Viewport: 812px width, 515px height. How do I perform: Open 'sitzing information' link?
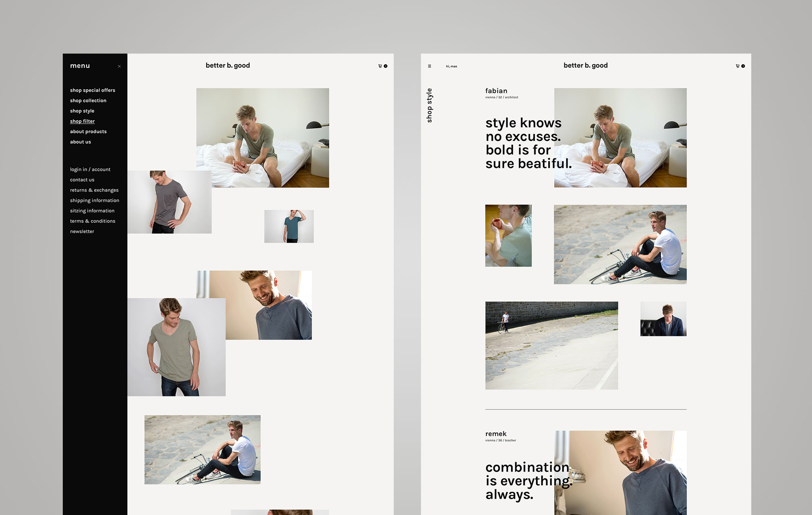(x=92, y=211)
